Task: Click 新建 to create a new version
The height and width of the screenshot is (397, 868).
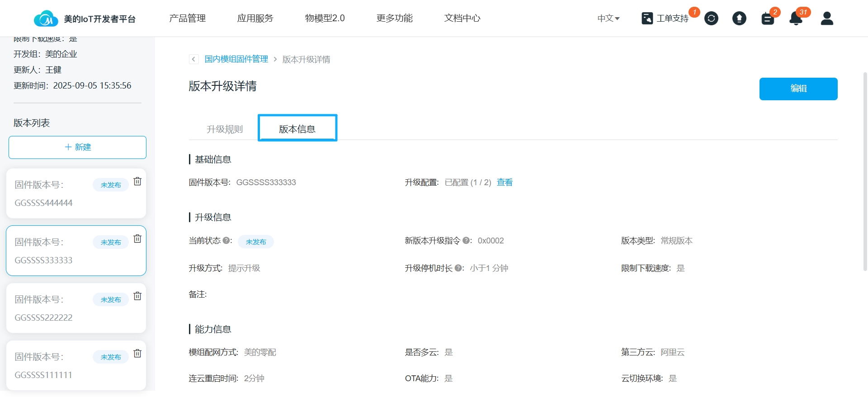Action: [77, 147]
